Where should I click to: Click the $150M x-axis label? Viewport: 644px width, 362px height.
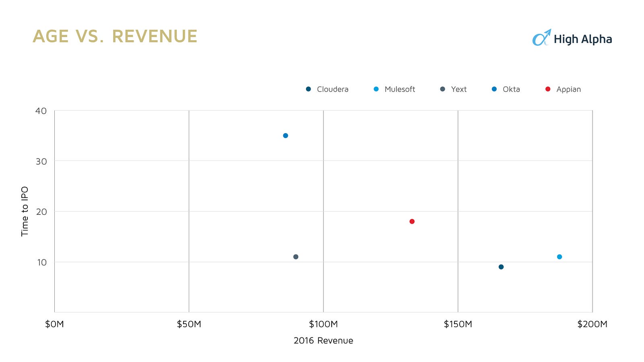[458, 324]
